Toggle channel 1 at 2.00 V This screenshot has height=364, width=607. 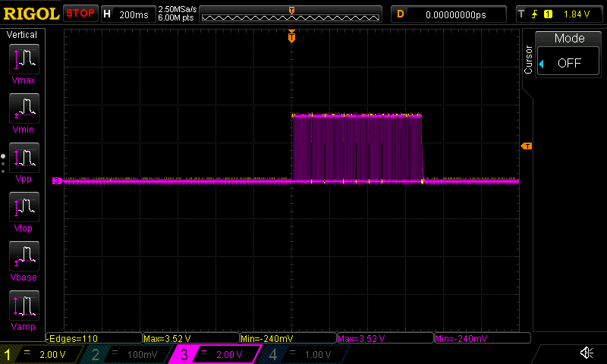(42, 354)
